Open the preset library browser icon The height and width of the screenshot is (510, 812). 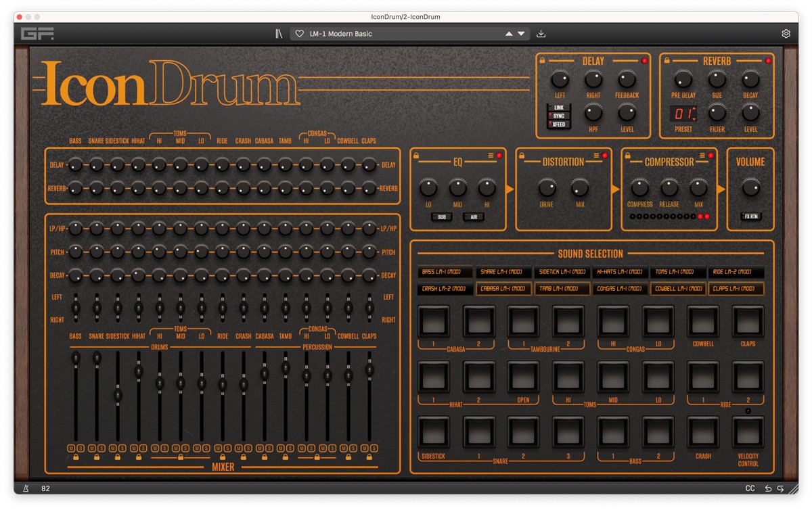click(278, 32)
